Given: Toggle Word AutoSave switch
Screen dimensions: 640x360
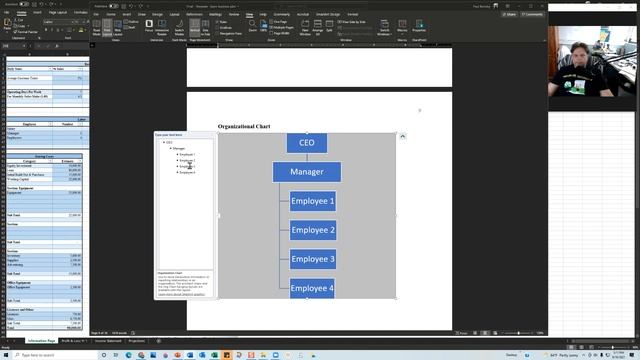Looking at the screenshot, I should tap(113, 6).
